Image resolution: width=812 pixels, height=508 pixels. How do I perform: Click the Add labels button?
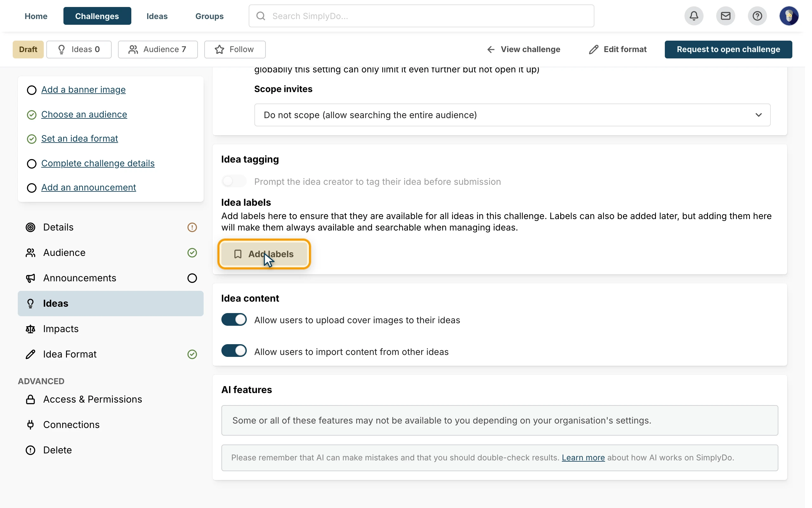264,254
